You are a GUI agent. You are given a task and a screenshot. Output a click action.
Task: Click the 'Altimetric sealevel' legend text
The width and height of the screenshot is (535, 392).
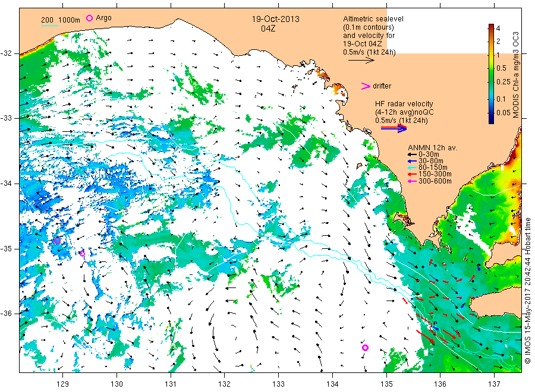coord(373,19)
